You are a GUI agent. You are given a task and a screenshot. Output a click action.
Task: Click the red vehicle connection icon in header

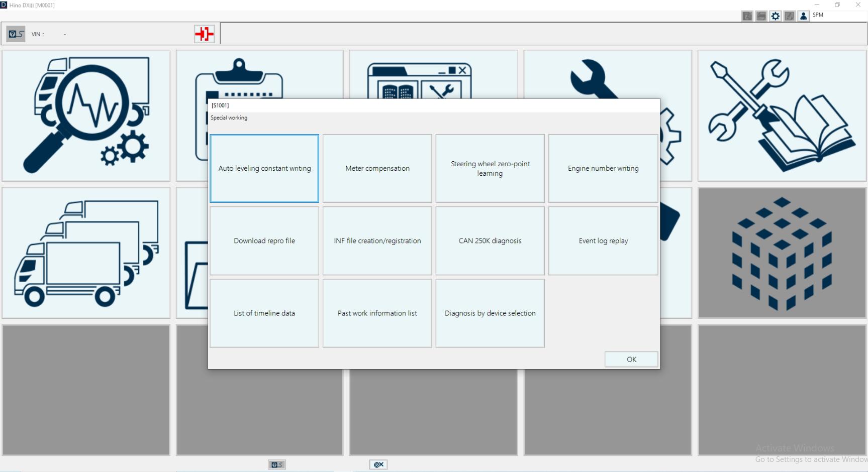(x=204, y=34)
